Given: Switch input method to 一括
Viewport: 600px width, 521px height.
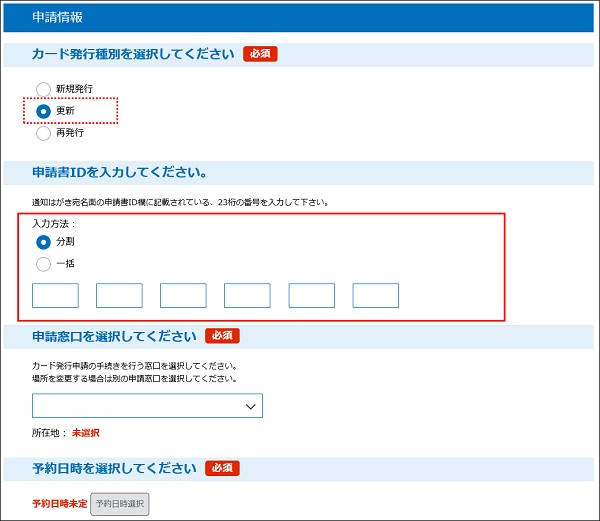Looking at the screenshot, I should pos(43,264).
